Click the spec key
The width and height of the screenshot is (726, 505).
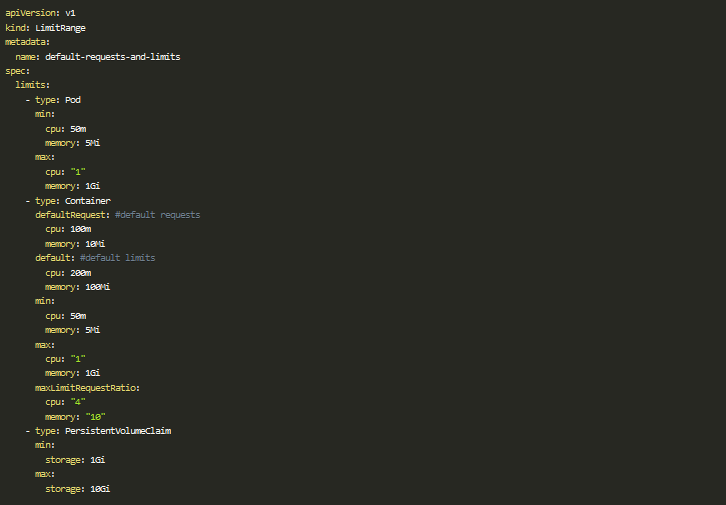pyautogui.click(x=15, y=71)
